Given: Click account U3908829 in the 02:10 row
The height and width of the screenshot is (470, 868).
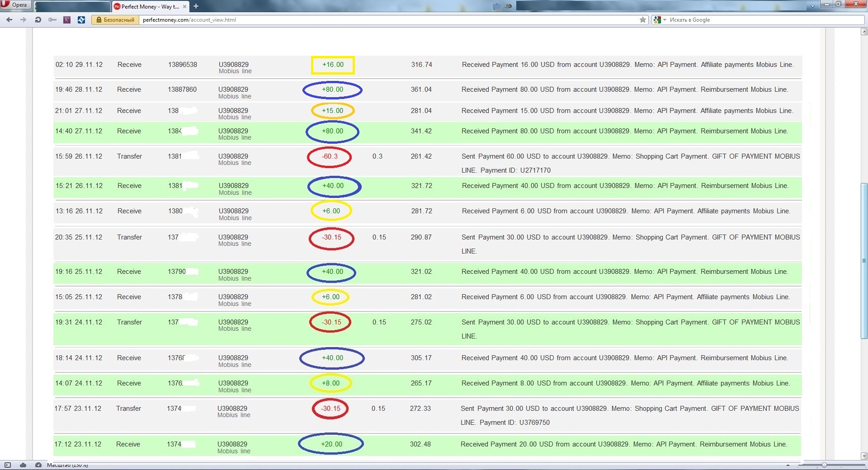Looking at the screenshot, I should 234,65.
